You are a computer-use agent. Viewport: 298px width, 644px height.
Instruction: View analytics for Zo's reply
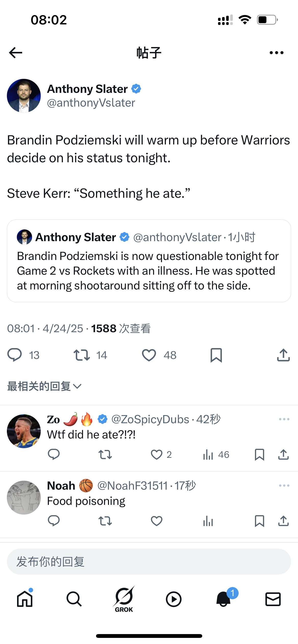pos(208,455)
